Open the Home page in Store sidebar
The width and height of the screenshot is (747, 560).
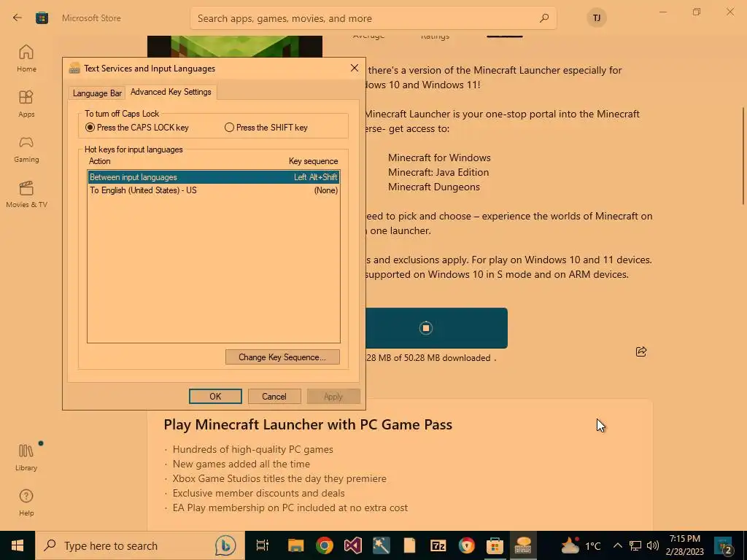click(x=26, y=58)
